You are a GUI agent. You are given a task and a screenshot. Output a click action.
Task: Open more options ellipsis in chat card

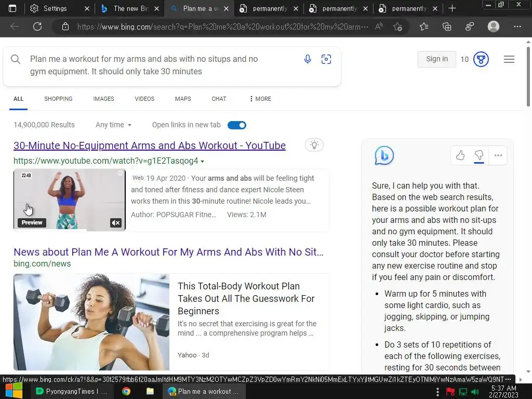(498, 155)
